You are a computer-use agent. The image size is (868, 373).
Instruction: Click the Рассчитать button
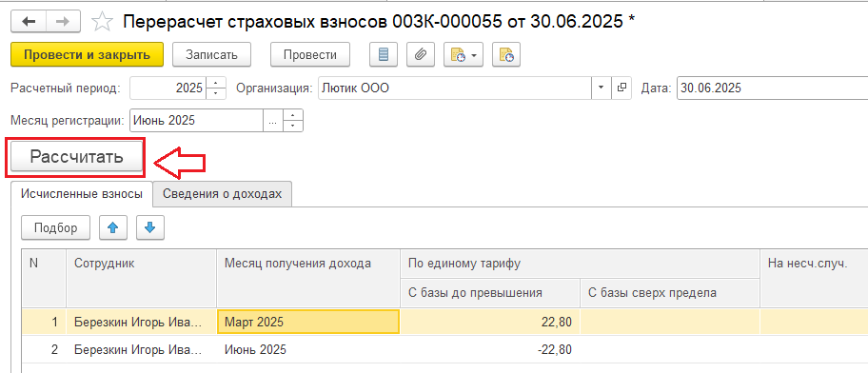[x=76, y=157]
